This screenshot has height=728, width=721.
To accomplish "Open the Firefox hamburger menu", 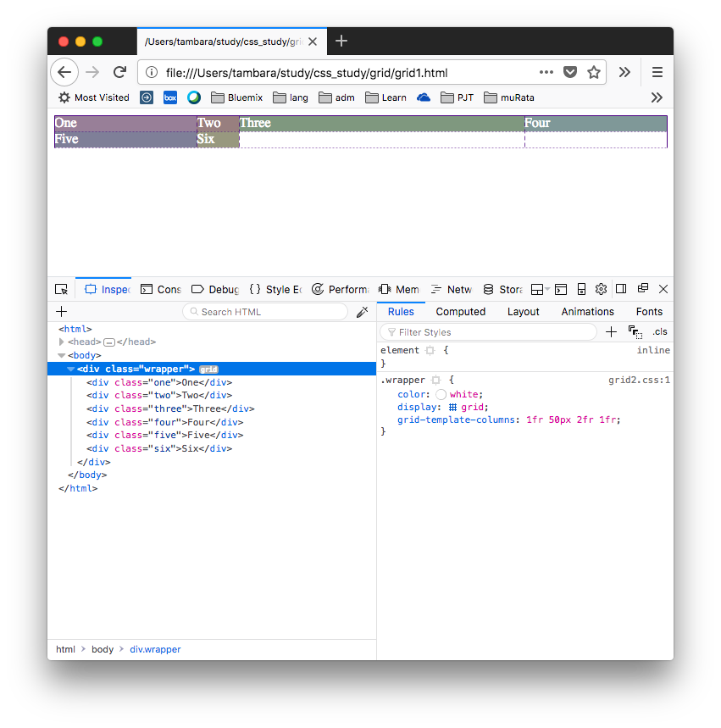I will [x=657, y=72].
